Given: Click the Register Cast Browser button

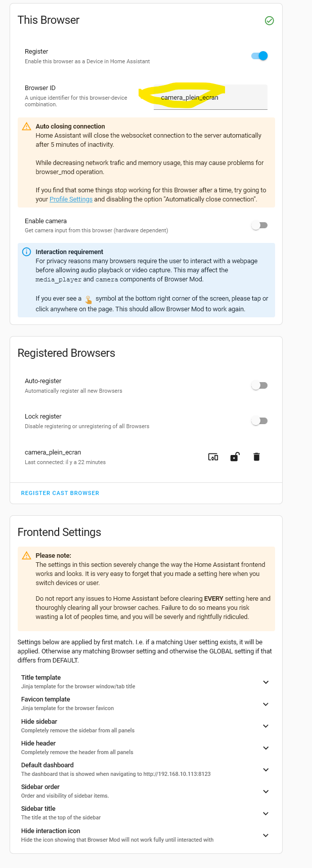Looking at the screenshot, I should 60,493.
